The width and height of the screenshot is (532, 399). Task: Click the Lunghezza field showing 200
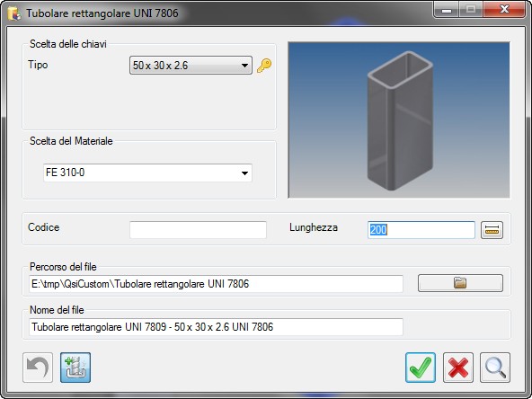(x=421, y=230)
